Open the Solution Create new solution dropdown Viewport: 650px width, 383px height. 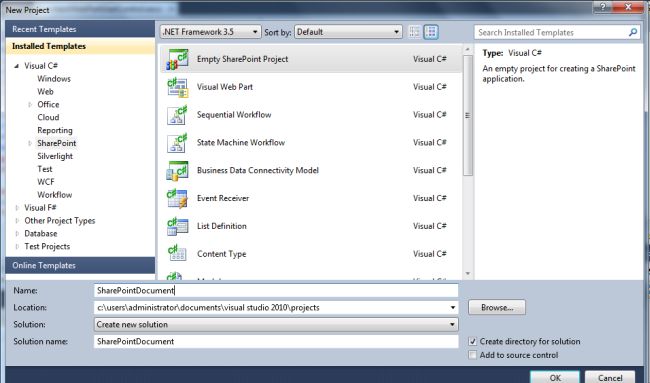[x=276, y=325]
